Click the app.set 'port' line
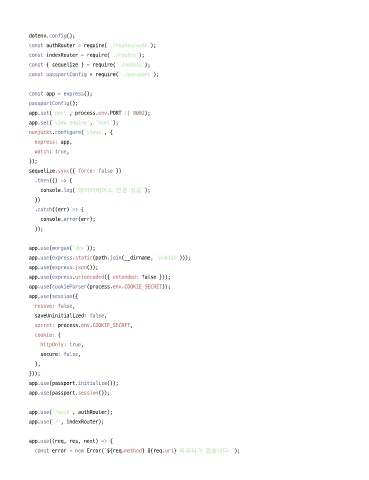 tap(89, 113)
